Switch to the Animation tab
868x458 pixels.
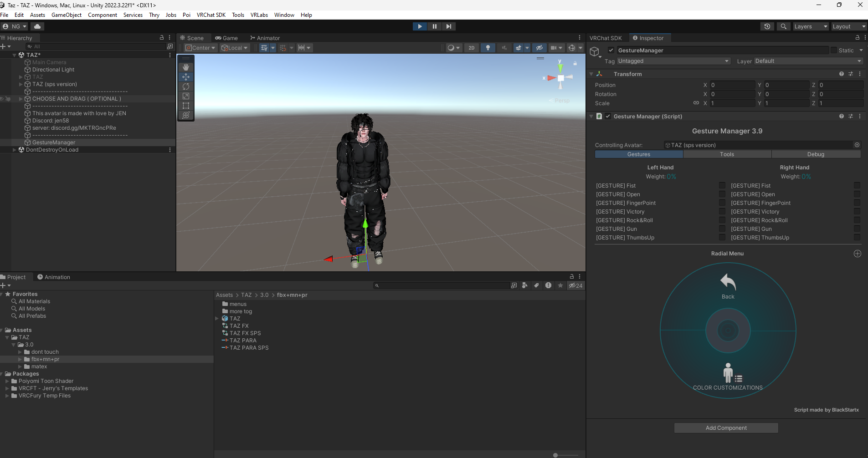53,277
